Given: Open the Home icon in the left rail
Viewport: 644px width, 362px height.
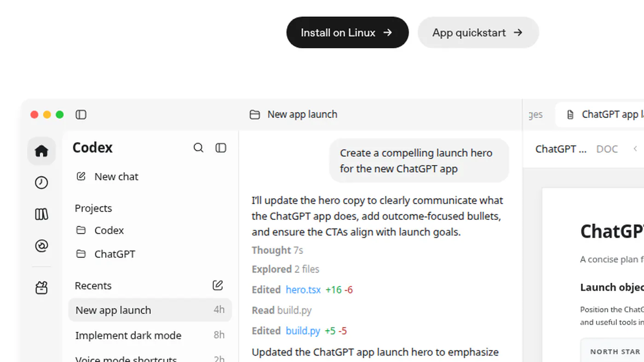Looking at the screenshot, I should pyautogui.click(x=41, y=151).
